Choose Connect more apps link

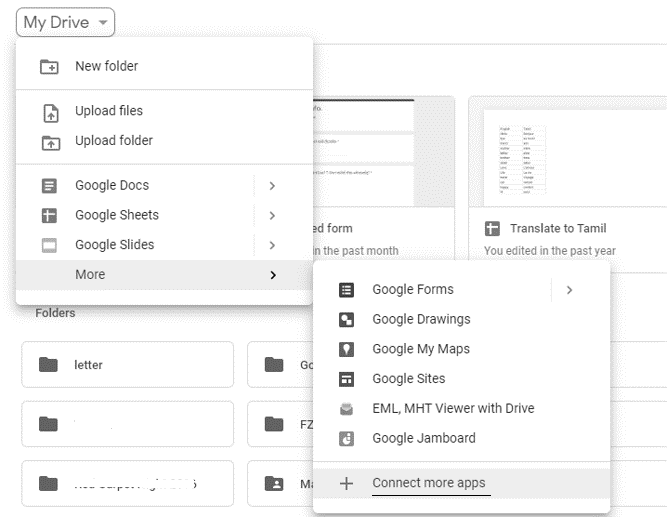pyautogui.click(x=429, y=483)
